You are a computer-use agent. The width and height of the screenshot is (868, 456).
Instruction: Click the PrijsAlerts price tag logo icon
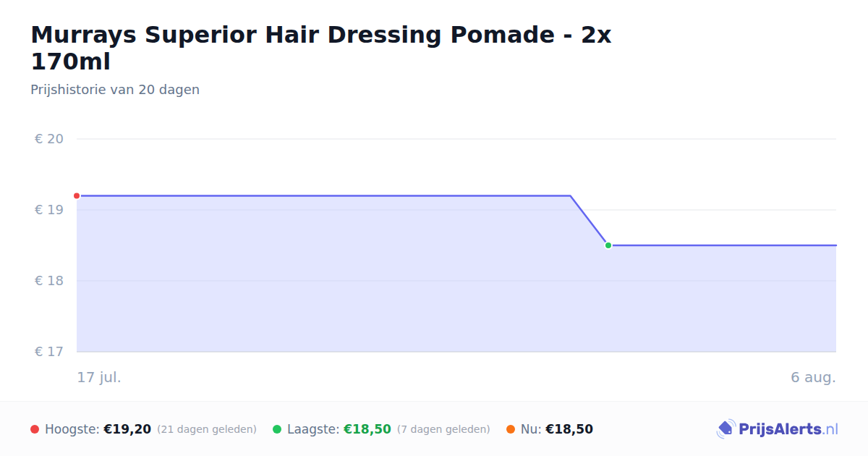[726, 429]
